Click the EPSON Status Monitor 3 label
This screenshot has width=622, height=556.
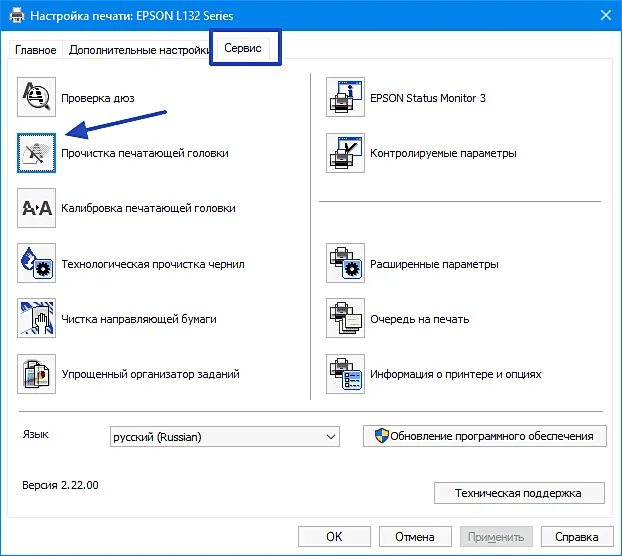click(x=428, y=98)
